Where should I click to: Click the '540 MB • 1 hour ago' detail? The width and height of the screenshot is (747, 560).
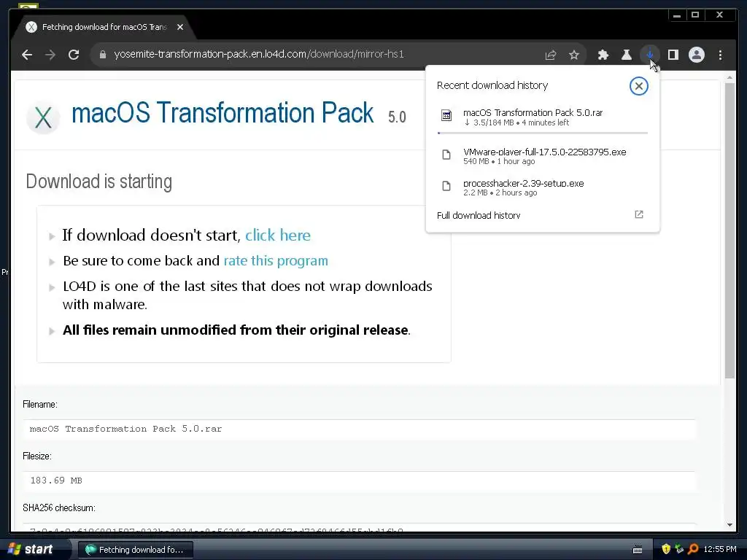pos(499,161)
